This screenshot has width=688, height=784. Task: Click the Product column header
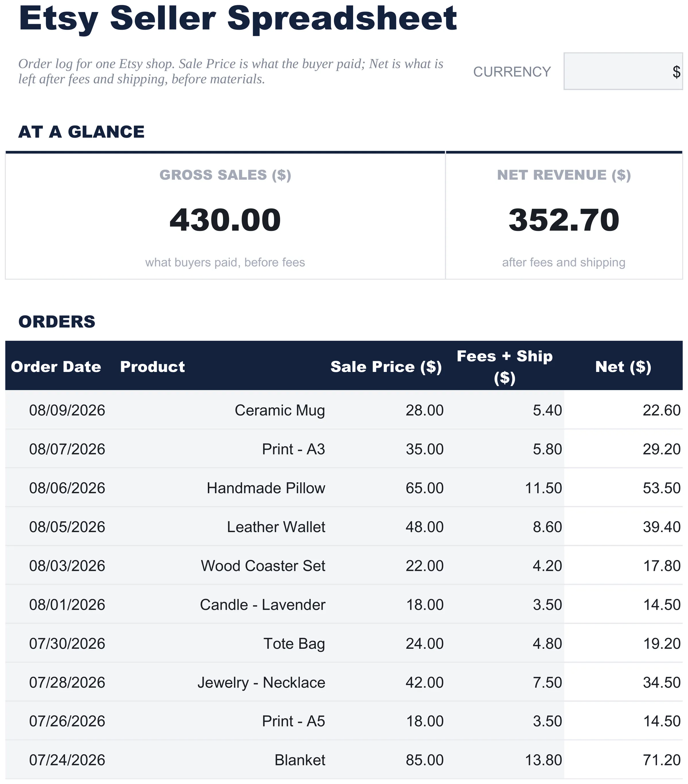point(152,367)
